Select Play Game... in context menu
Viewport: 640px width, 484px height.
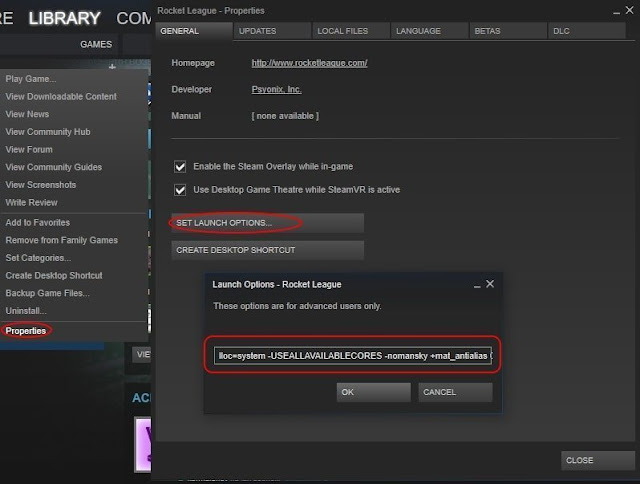31,79
